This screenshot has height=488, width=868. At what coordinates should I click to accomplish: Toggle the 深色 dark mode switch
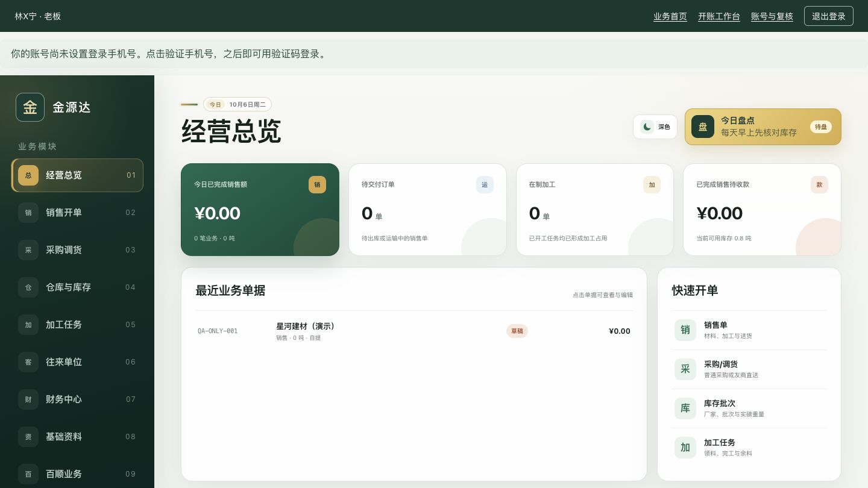point(655,127)
